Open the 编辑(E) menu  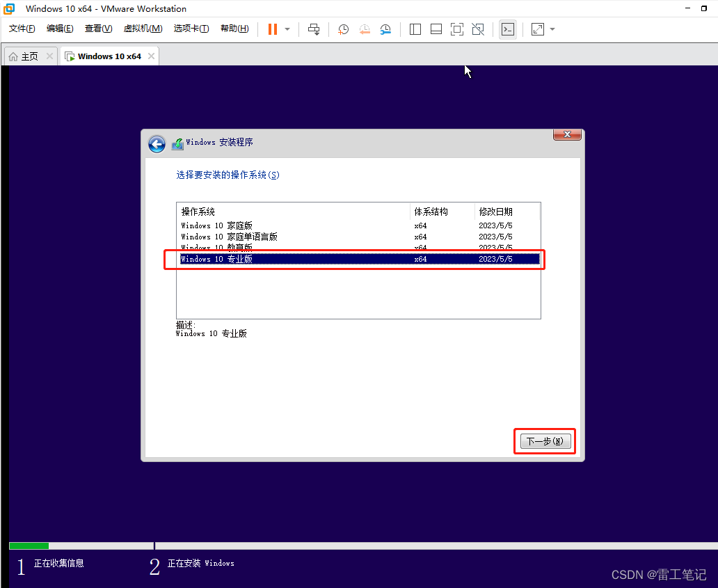[x=60, y=29]
